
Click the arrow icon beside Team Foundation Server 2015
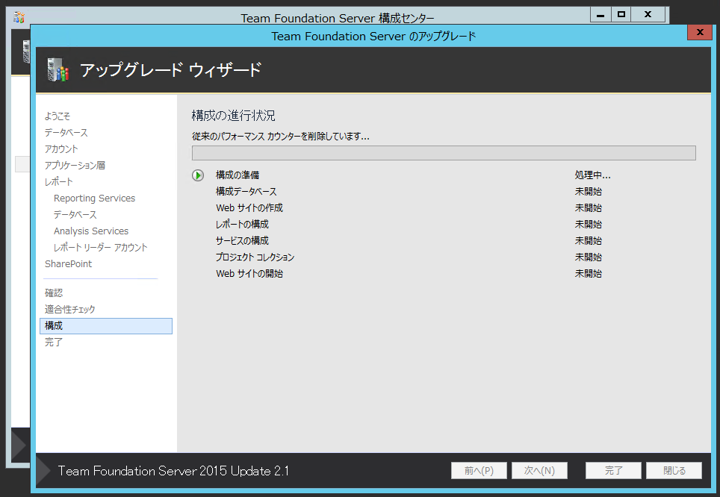click(x=44, y=471)
